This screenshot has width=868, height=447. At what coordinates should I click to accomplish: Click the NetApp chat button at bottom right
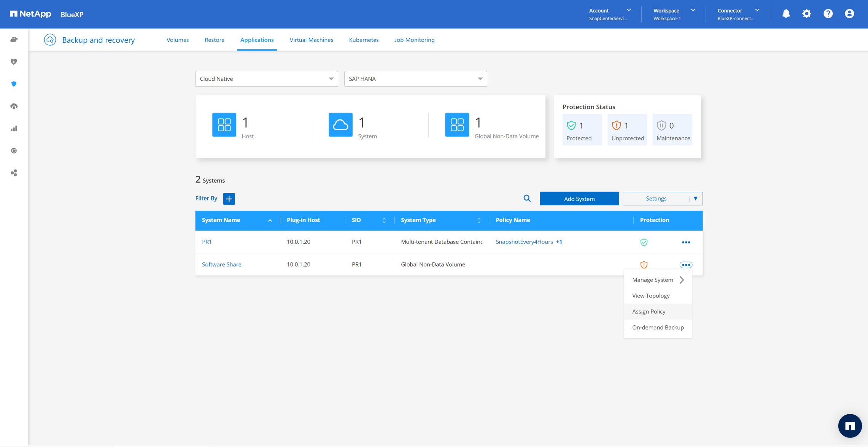click(x=850, y=426)
